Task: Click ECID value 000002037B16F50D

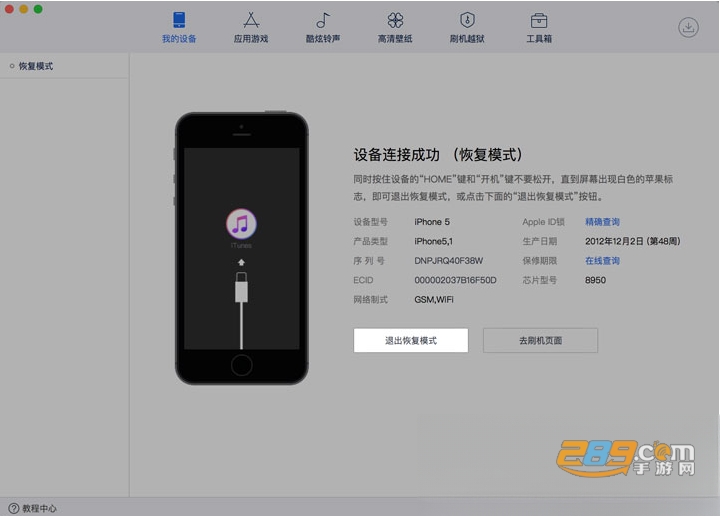Action: coord(456,280)
